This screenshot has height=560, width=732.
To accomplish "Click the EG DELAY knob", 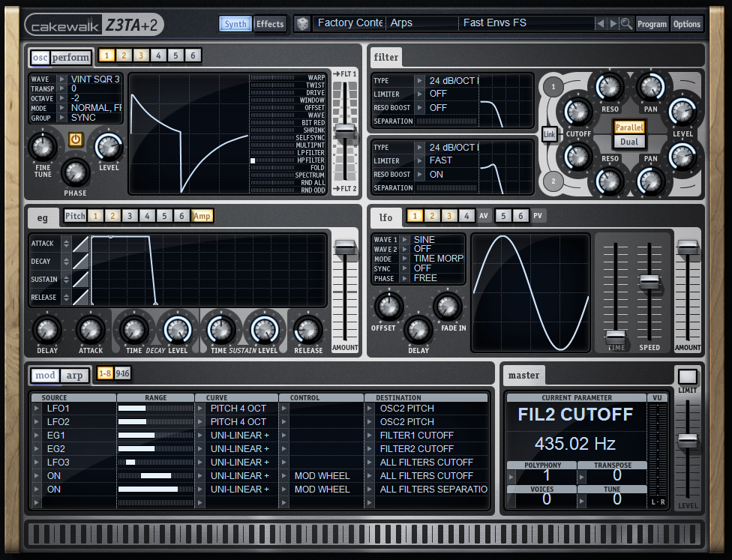I will (47, 330).
